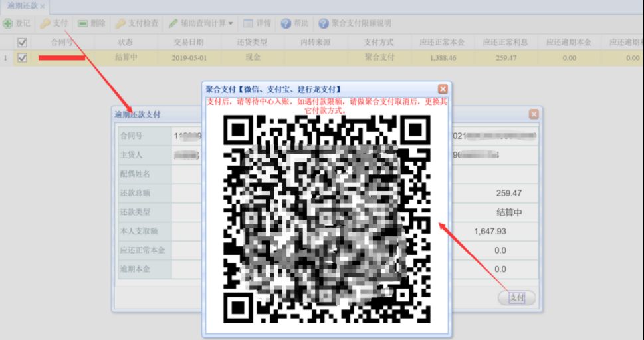Select the date cell 2019-05-01
This screenshot has height=340, width=644.
pyautogui.click(x=189, y=58)
